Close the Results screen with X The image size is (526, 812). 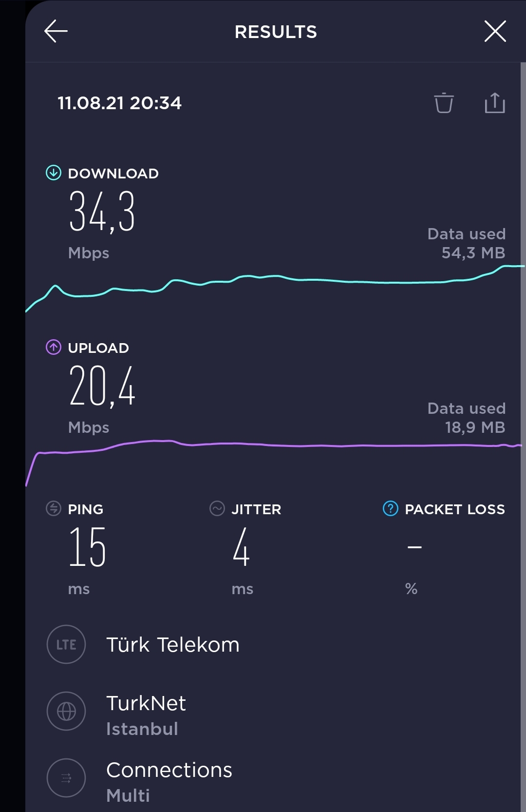click(x=495, y=32)
